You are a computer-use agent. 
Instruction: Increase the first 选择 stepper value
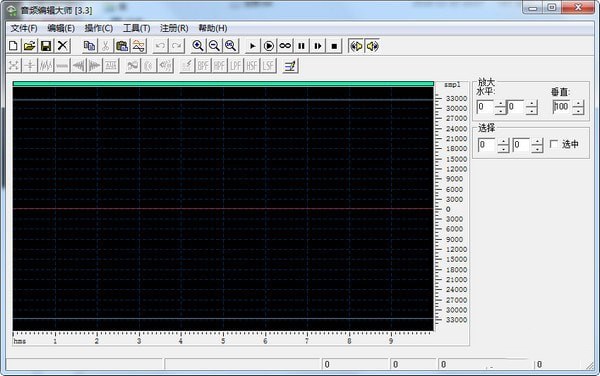(503, 142)
